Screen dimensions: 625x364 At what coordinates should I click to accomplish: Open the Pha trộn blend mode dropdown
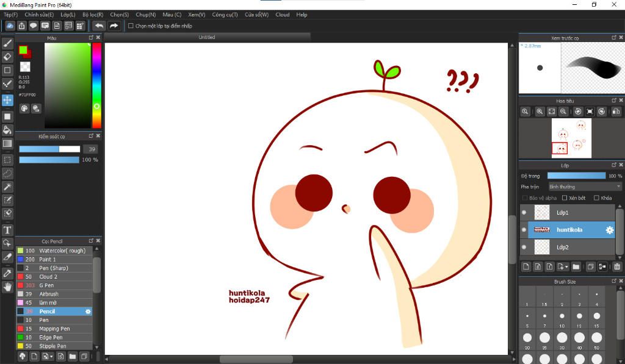click(585, 187)
